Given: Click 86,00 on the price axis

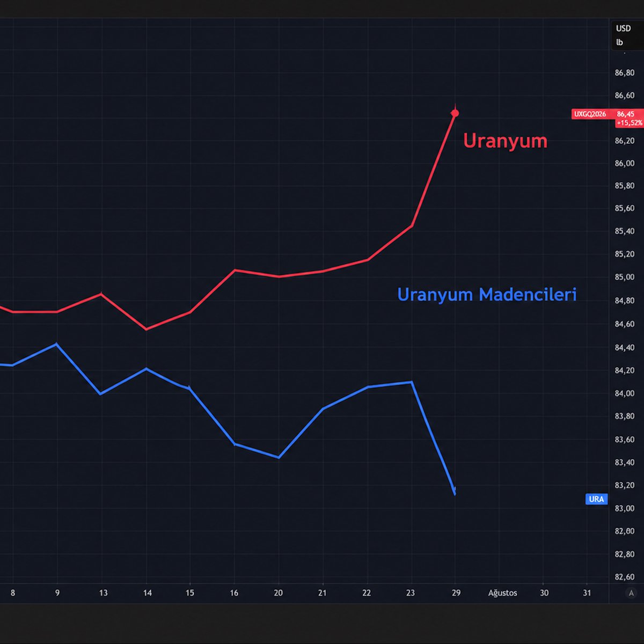Looking at the screenshot, I should (x=625, y=163).
